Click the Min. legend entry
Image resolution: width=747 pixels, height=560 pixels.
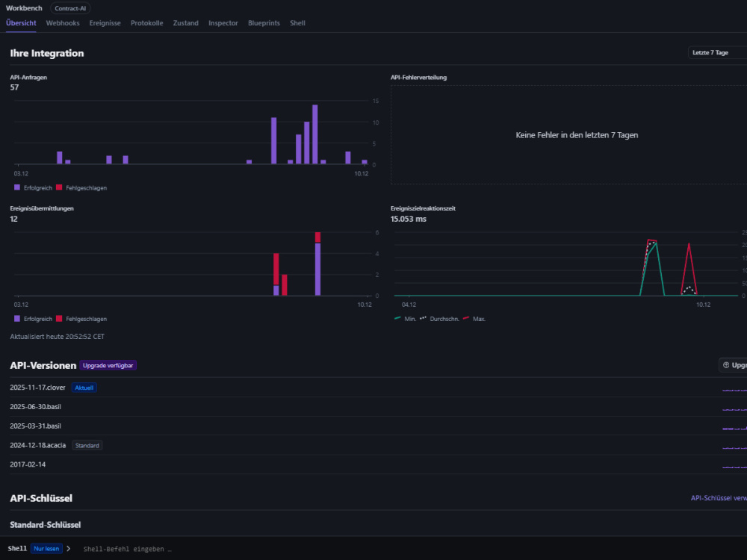[406, 319]
